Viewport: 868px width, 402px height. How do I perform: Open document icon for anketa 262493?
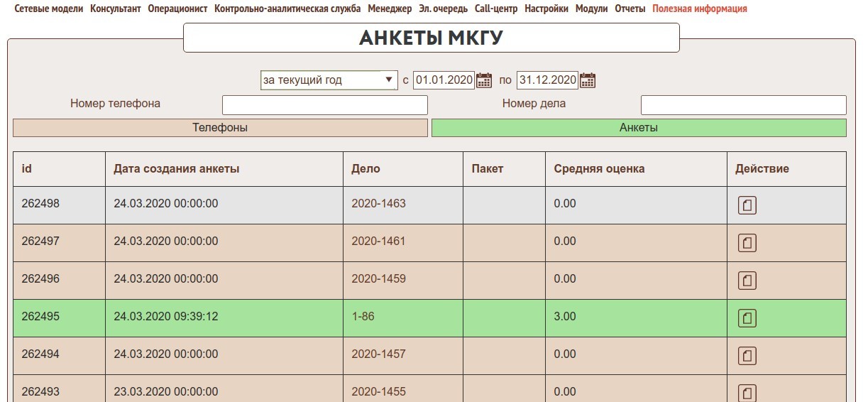747,392
